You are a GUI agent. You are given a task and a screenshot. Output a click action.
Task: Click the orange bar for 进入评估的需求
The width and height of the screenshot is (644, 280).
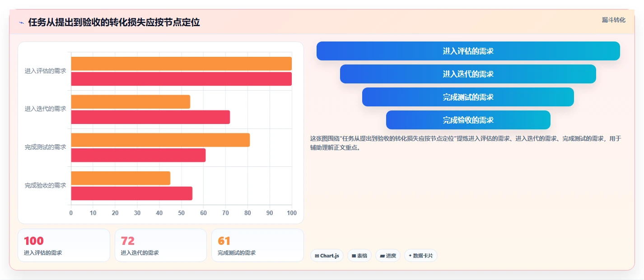tap(181, 64)
